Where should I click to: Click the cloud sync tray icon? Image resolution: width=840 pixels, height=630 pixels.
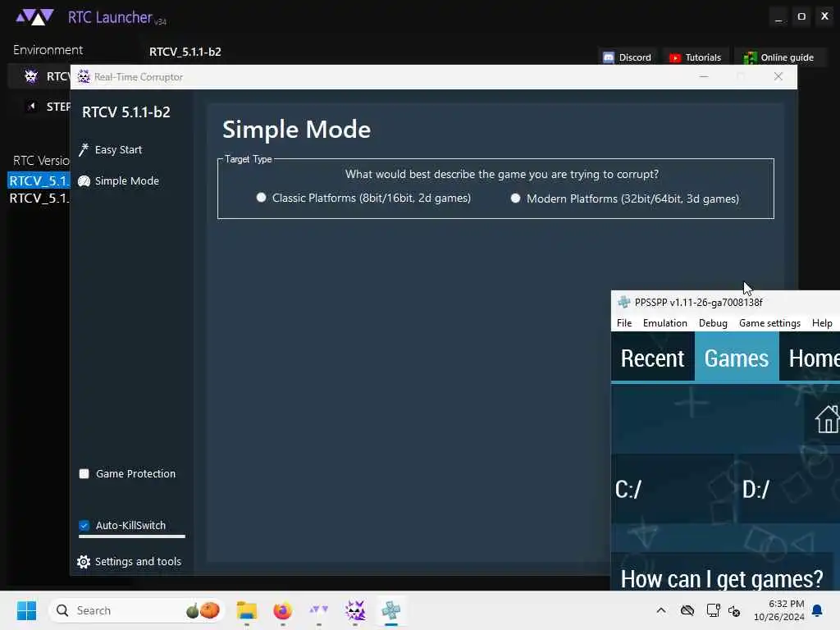(x=687, y=610)
